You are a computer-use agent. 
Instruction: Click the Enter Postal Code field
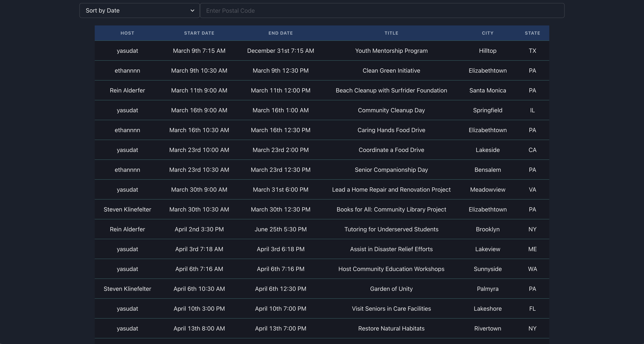[x=382, y=10]
